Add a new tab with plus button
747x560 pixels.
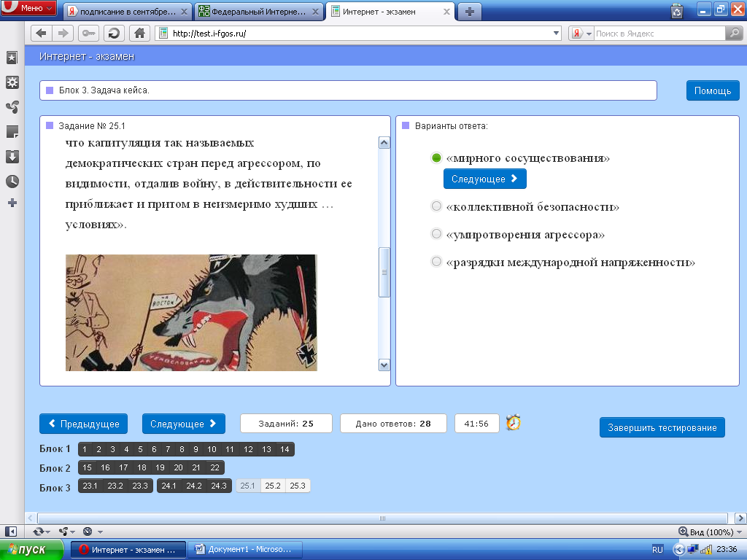[469, 12]
